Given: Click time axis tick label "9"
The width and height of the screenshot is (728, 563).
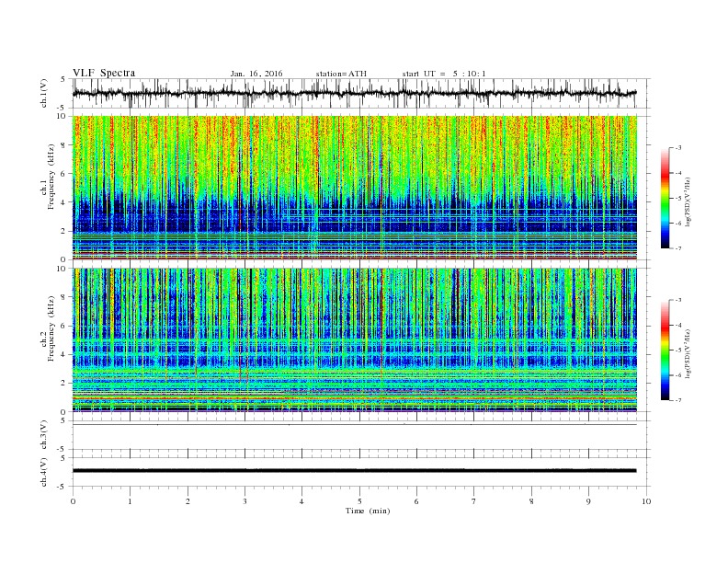Looking at the screenshot, I should coord(588,501).
